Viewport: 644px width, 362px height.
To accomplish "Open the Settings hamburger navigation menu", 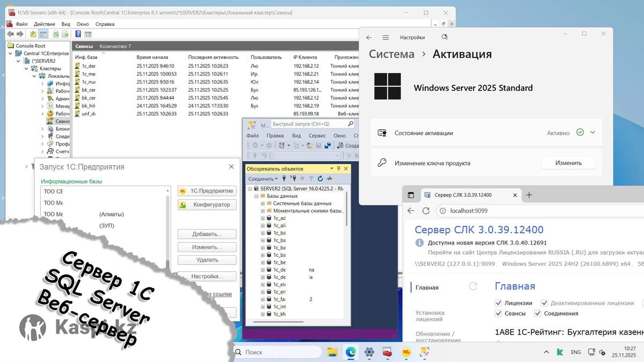I will [385, 38].
